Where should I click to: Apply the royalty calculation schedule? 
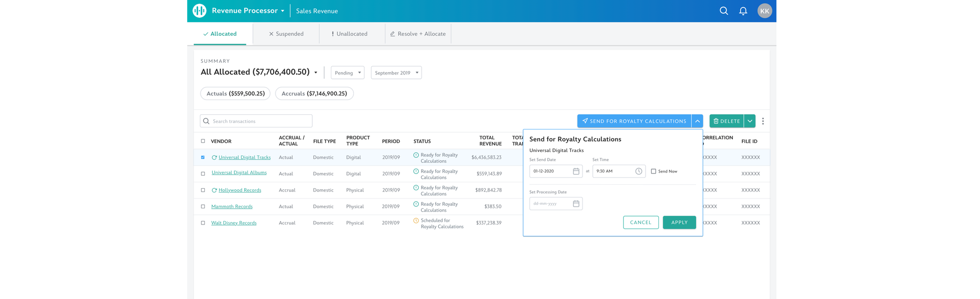coord(679,223)
